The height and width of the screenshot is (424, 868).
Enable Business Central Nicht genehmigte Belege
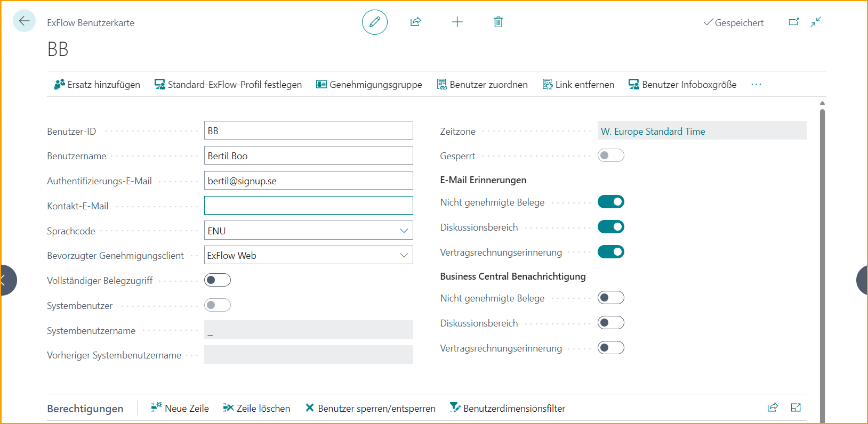click(611, 298)
